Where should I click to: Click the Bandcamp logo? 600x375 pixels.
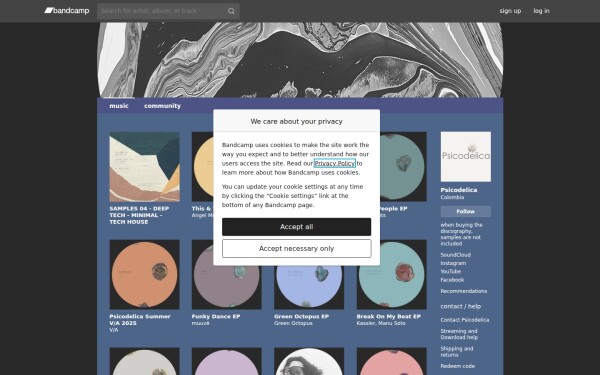67,11
